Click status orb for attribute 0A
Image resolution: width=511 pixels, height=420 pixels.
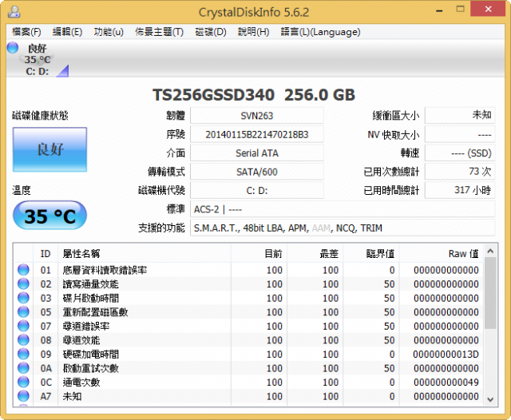[x=23, y=368]
